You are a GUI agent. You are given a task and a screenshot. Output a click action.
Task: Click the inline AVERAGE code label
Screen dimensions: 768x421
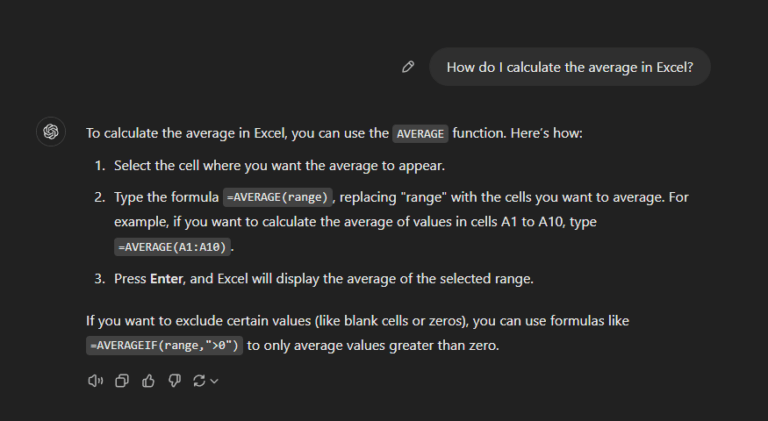click(420, 133)
